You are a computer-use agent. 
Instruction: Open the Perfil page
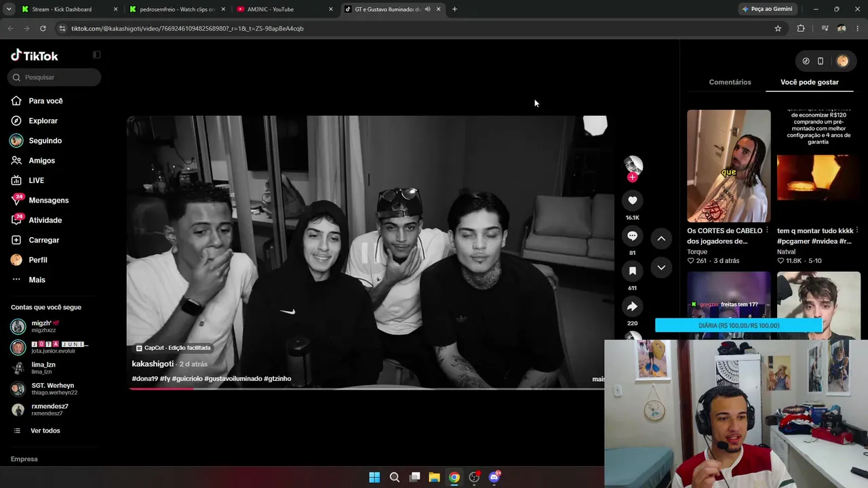click(37, 260)
